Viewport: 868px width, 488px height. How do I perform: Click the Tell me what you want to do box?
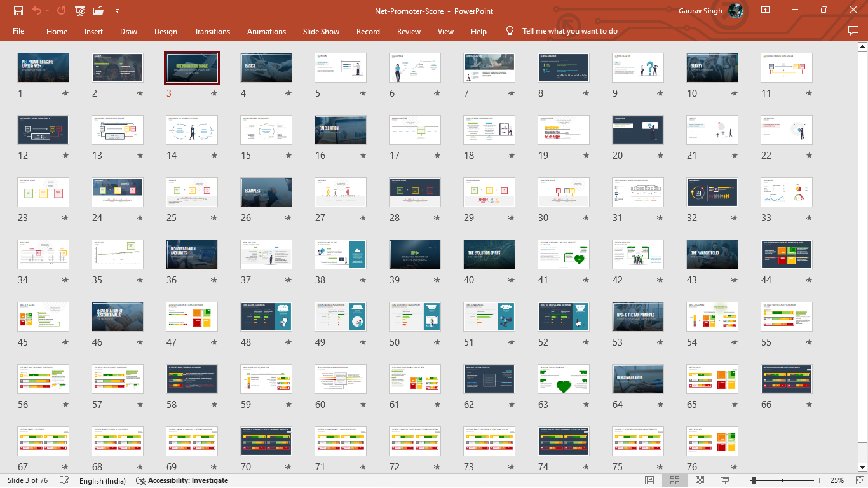(x=569, y=31)
